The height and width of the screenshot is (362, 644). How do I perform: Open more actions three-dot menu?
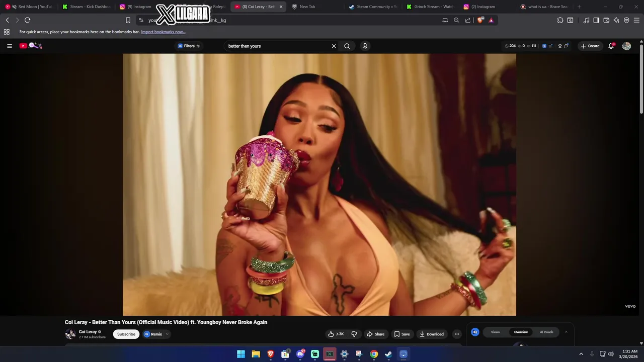[457, 334]
